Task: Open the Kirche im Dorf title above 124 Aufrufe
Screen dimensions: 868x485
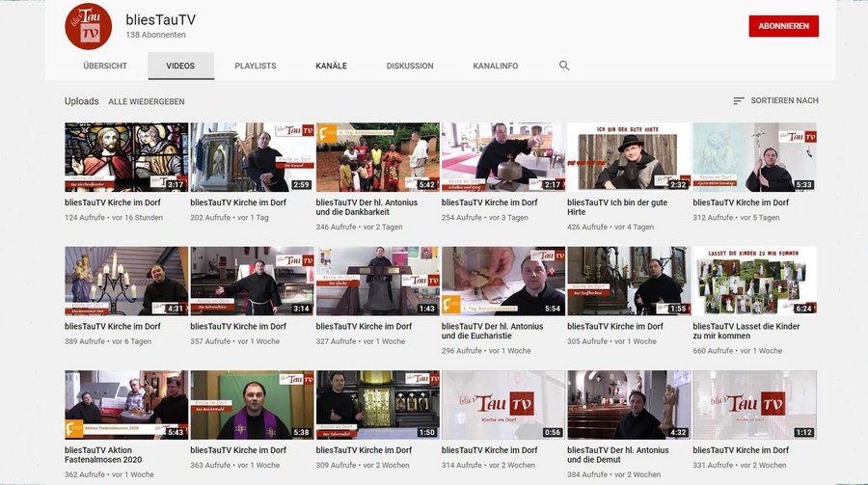Action: (113, 202)
